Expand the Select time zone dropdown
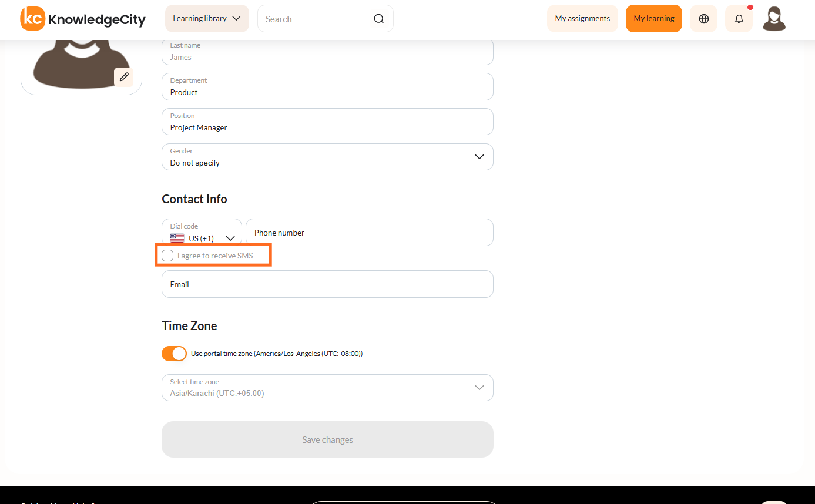This screenshot has height=504, width=815. click(327, 388)
